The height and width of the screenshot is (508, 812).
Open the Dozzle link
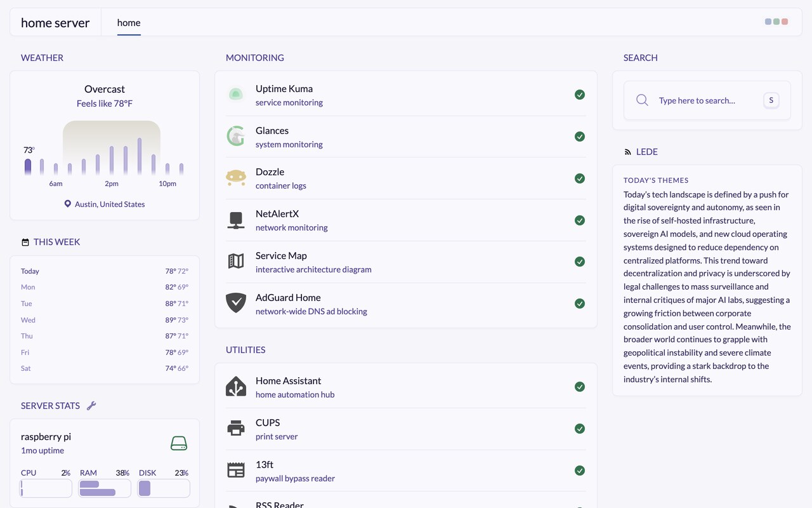pos(270,171)
